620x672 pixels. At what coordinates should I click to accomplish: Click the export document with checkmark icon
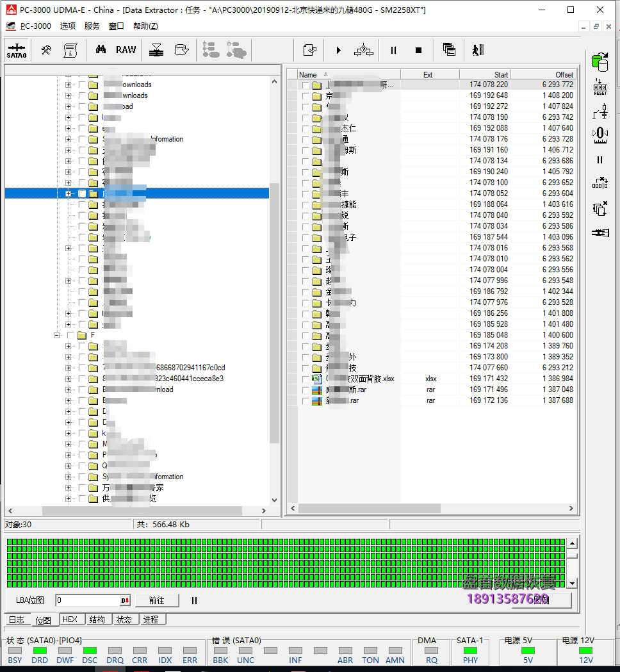310,50
